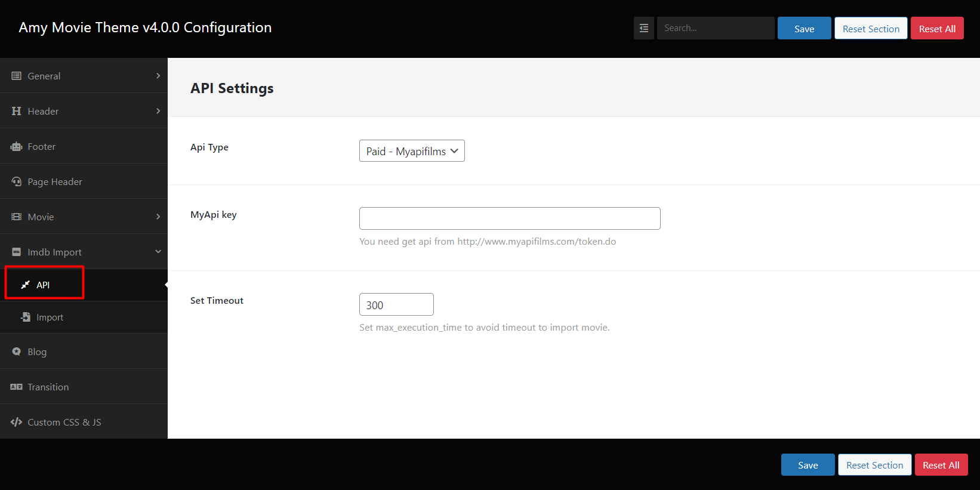Click the max_execution_time description text
Viewport: 980px width, 490px height.
coord(485,328)
